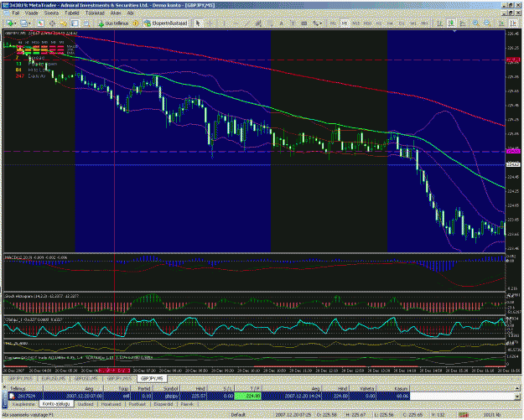The height and width of the screenshot is (420, 524).
Task: Toggle chart shift icon
Action: point(513,23)
